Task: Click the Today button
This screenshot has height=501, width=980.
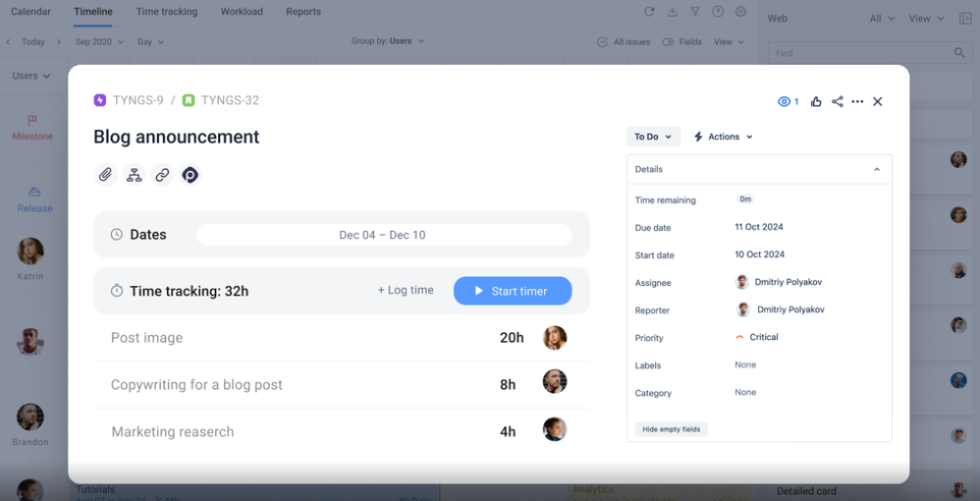Action: point(33,42)
